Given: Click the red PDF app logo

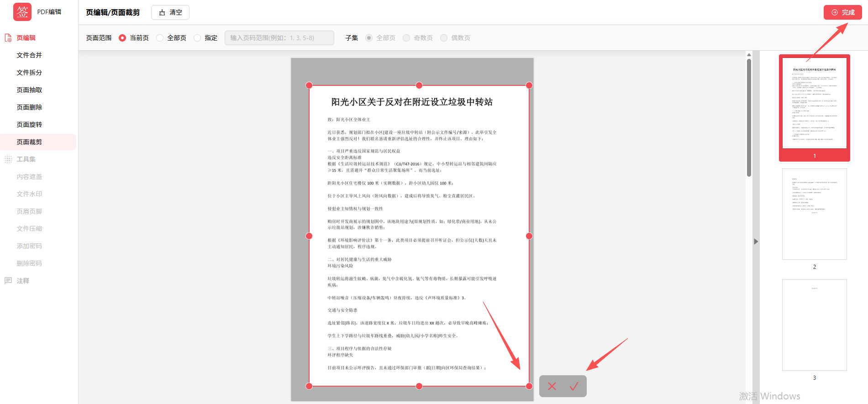Looking at the screenshot, I should (22, 12).
